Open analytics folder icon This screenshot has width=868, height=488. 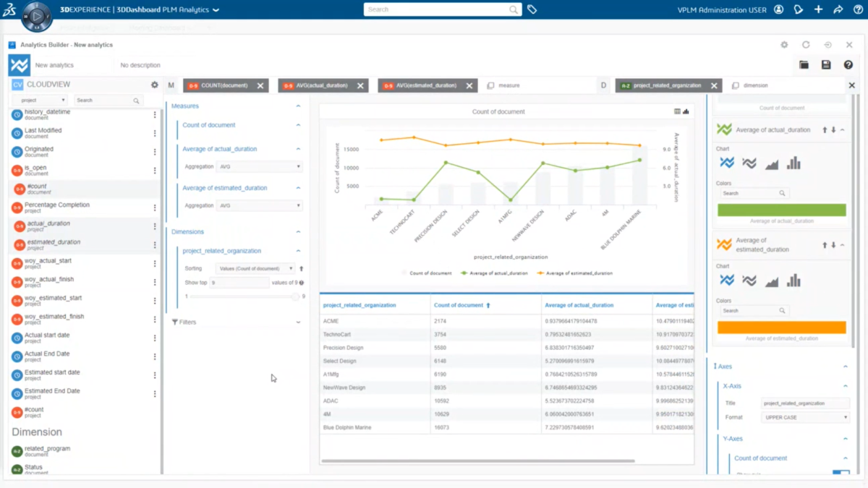(x=804, y=65)
